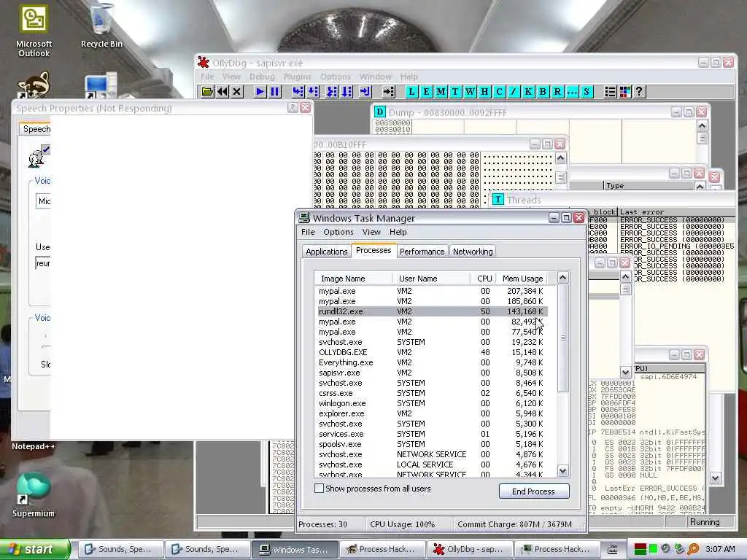The image size is (747, 560).
Task: Click the on-screen keyboard icon in taskbar
Action: [x=613, y=550]
